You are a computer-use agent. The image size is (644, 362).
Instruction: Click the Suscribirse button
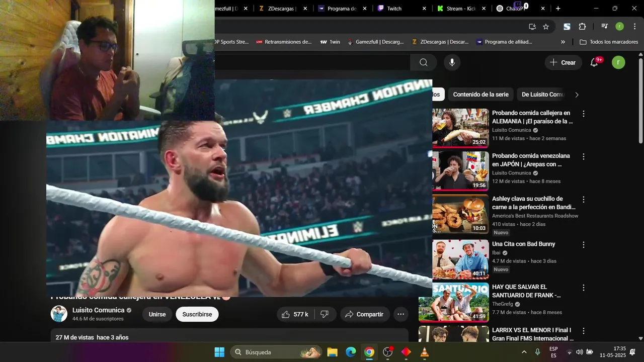[x=197, y=314]
